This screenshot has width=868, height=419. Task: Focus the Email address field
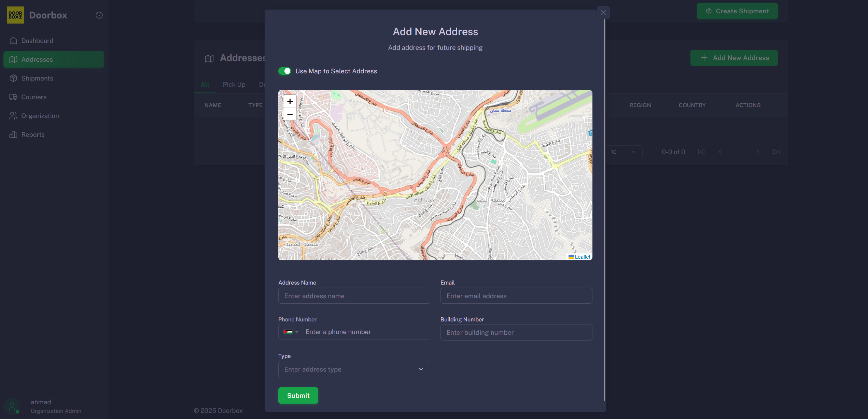[x=516, y=296]
